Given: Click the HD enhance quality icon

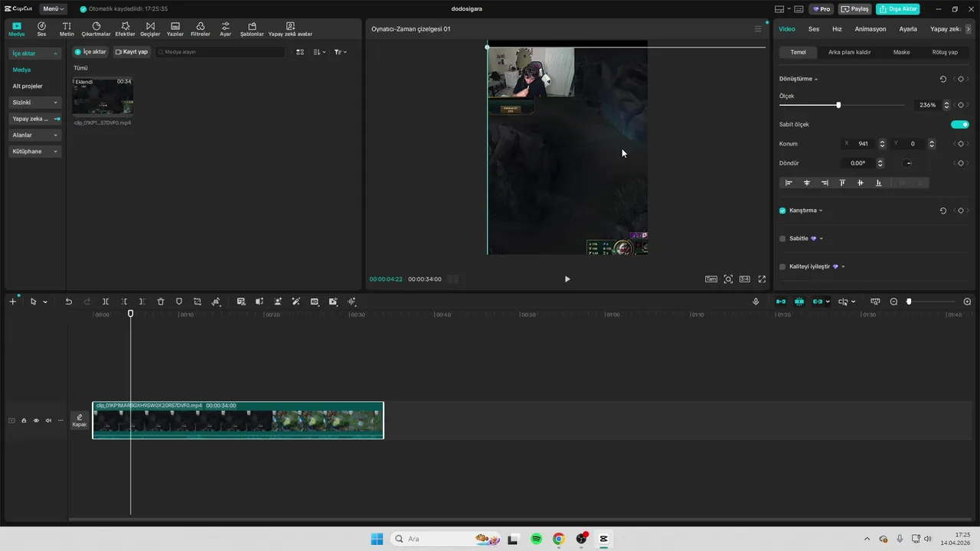Looking at the screenshot, I should [x=315, y=302].
